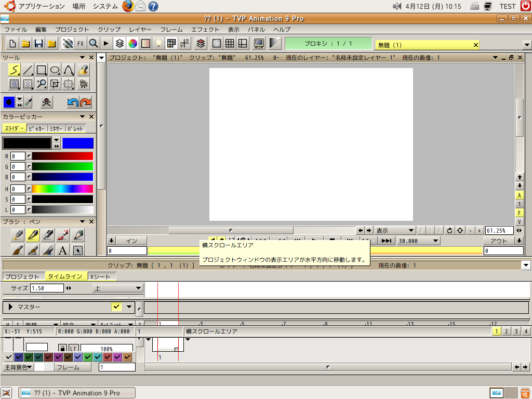Open the 30.000 frame rate dropdown

(419, 241)
